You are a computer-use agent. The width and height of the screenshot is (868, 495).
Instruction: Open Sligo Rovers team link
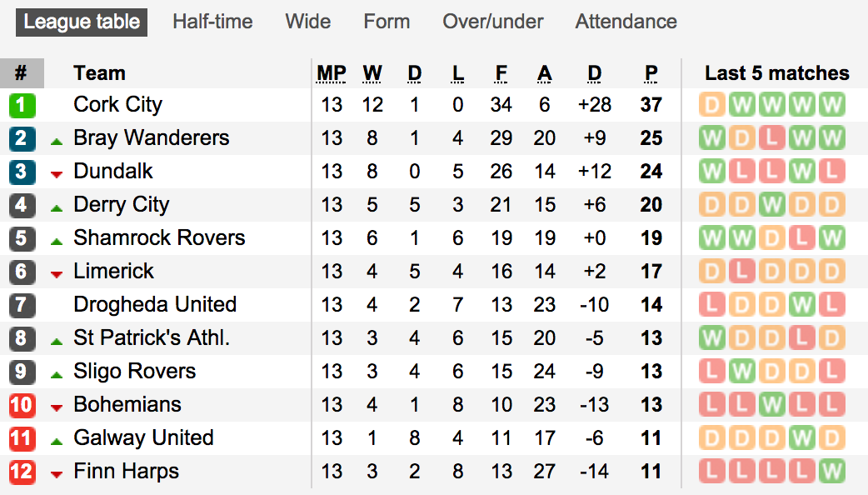(x=134, y=372)
